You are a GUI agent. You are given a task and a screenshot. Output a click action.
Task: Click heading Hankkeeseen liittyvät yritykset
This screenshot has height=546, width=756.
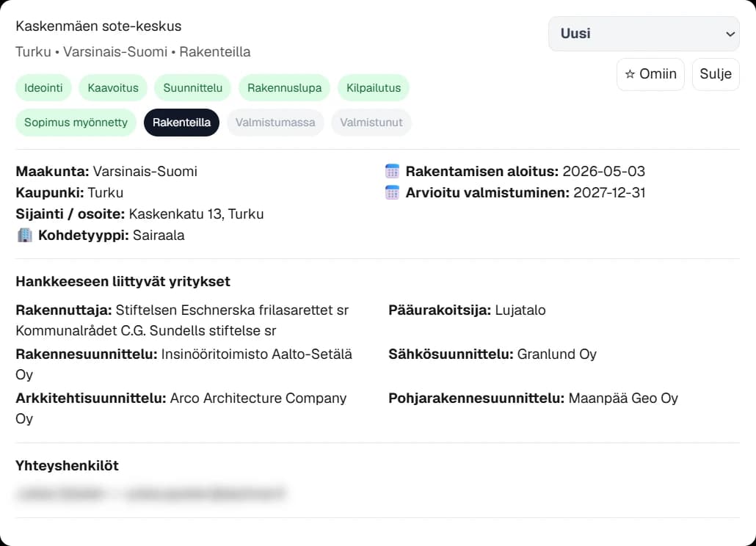tap(123, 281)
